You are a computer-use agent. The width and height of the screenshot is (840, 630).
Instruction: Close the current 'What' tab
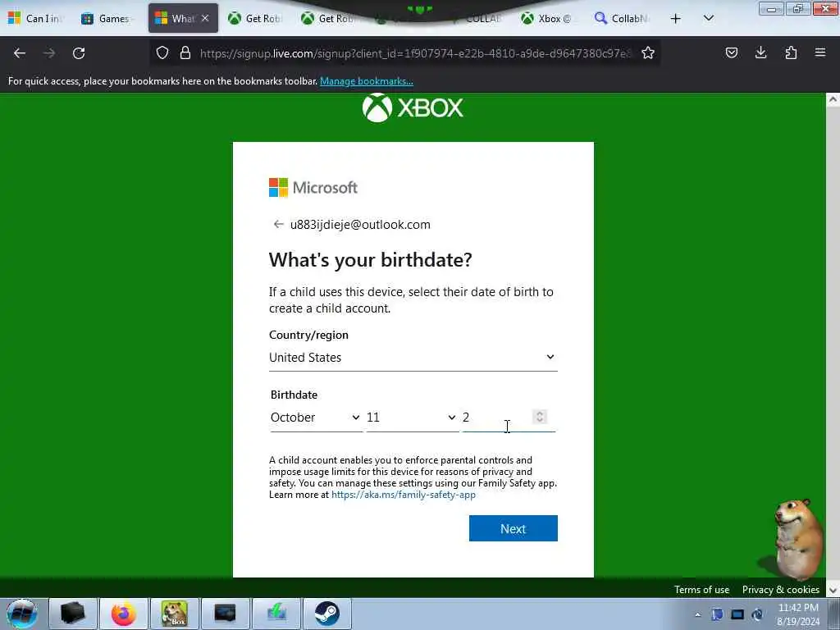click(x=205, y=18)
